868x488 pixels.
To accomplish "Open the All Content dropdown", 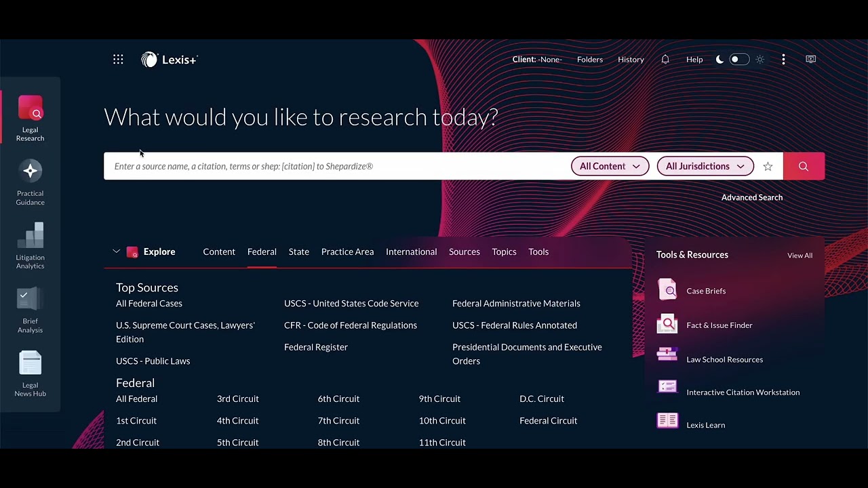I will pyautogui.click(x=610, y=166).
